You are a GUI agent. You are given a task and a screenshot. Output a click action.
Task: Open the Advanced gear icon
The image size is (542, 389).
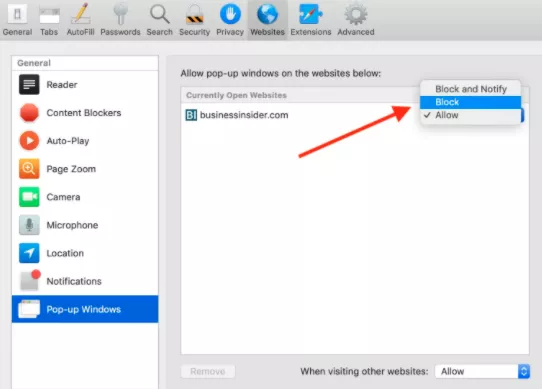pyautogui.click(x=356, y=14)
